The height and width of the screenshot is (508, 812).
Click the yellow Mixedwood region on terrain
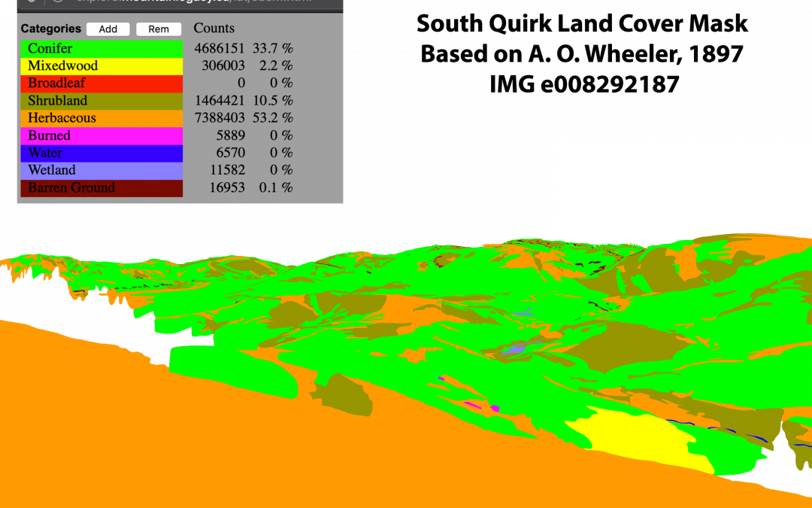coord(639,440)
